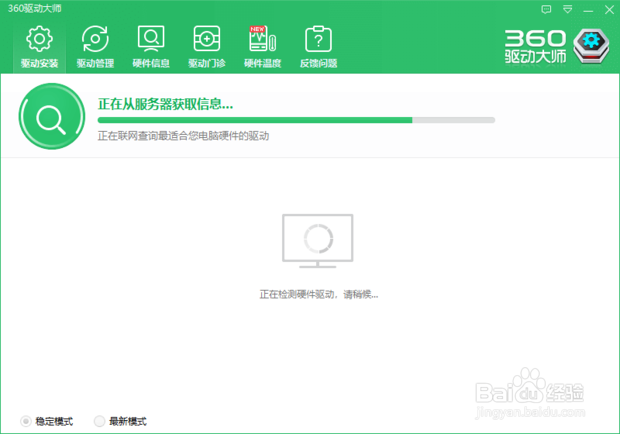This screenshot has height=434, width=620.
Task: Open the title bar dropdown menu icon
Action: [x=567, y=9]
